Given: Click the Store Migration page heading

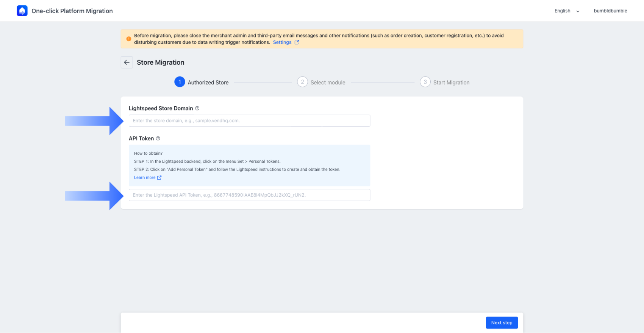Looking at the screenshot, I should (x=161, y=62).
